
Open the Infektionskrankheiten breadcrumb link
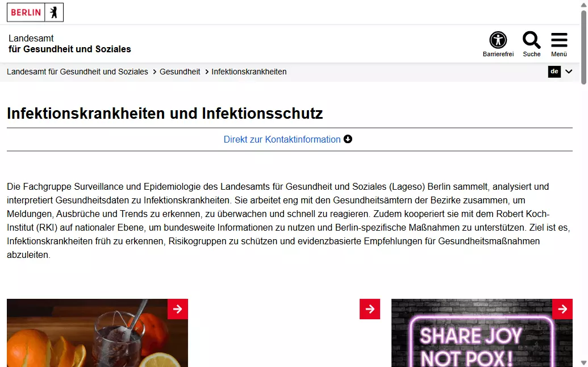[249, 72]
